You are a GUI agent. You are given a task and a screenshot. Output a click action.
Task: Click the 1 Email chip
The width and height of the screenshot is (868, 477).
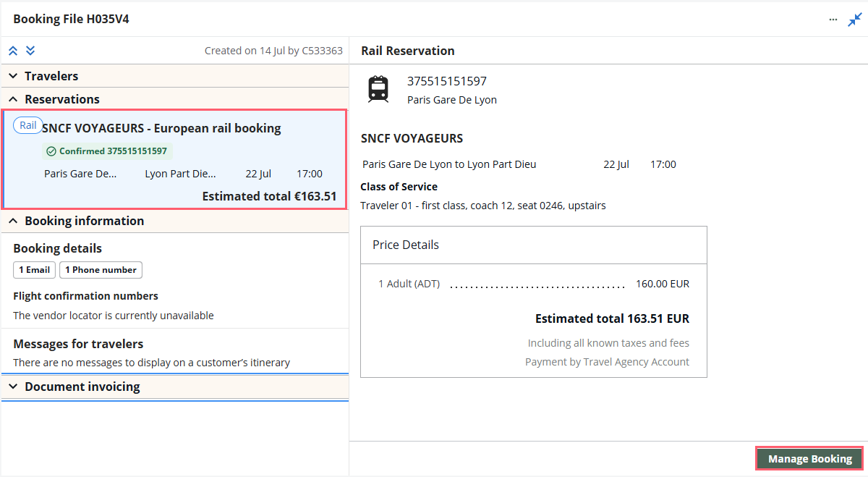point(35,270)
